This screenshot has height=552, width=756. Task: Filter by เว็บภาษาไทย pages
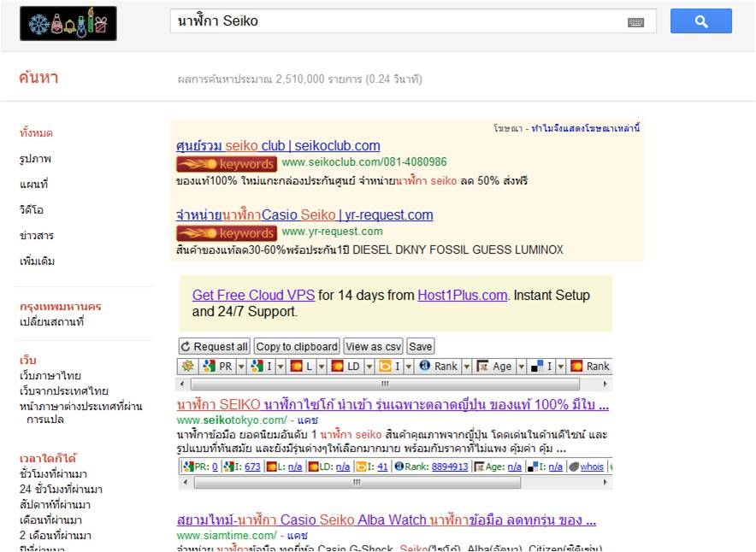click(x=50, y=376)
